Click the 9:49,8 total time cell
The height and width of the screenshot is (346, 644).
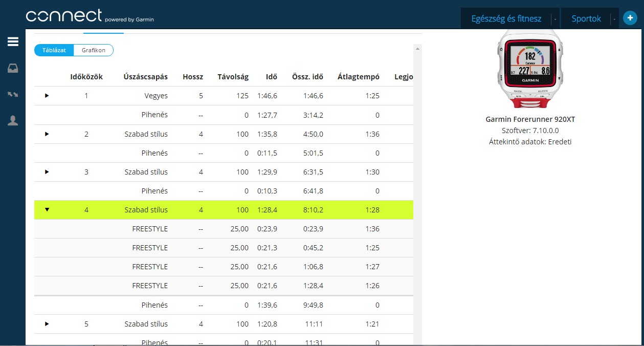tap(313, 305)
